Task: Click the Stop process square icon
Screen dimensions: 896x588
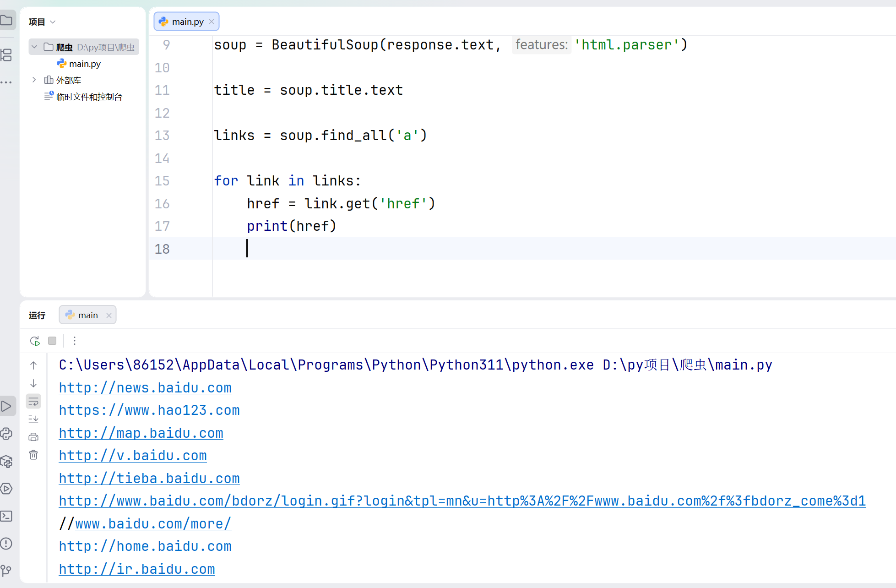Action: point(52,341)
